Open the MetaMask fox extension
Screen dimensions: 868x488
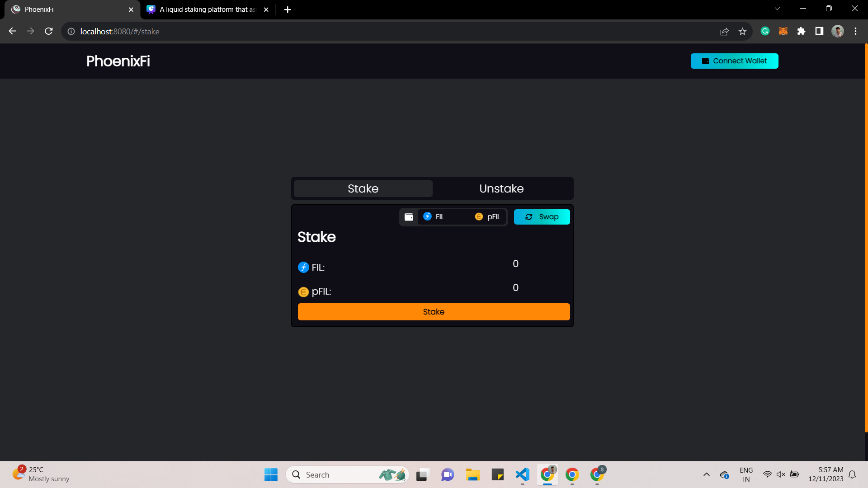pos(783,31)
